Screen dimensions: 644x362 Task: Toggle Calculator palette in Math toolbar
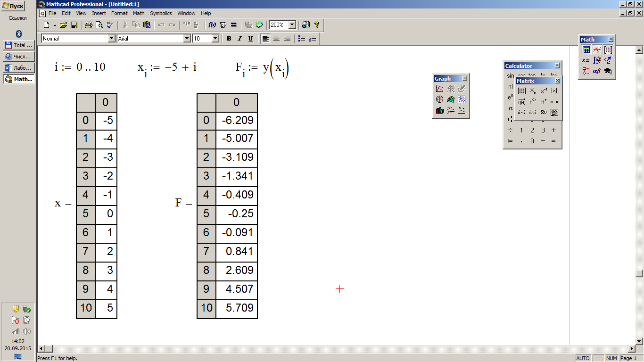click(586, 49)
